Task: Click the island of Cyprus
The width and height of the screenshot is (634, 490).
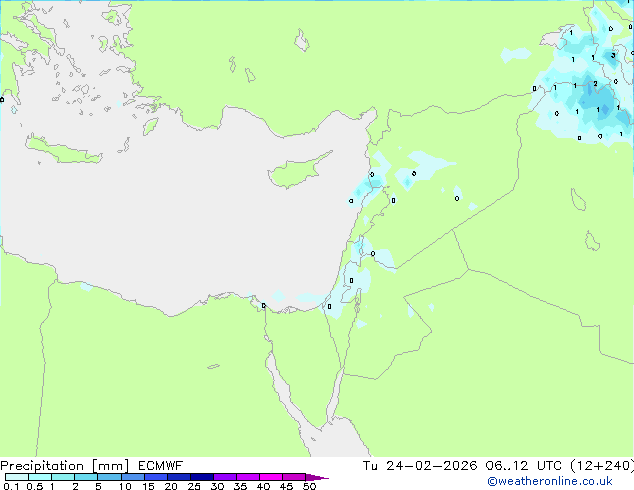Action: click(x=295, y=172)
